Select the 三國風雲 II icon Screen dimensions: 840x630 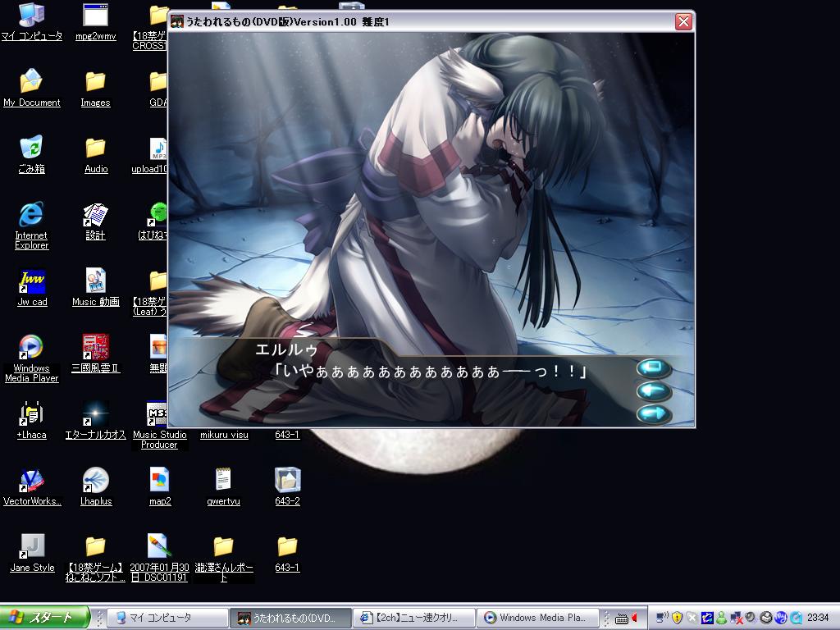95,354
